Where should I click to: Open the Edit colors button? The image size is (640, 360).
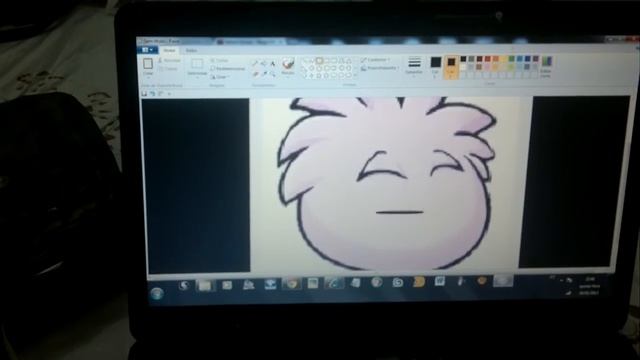pos(546,67)
